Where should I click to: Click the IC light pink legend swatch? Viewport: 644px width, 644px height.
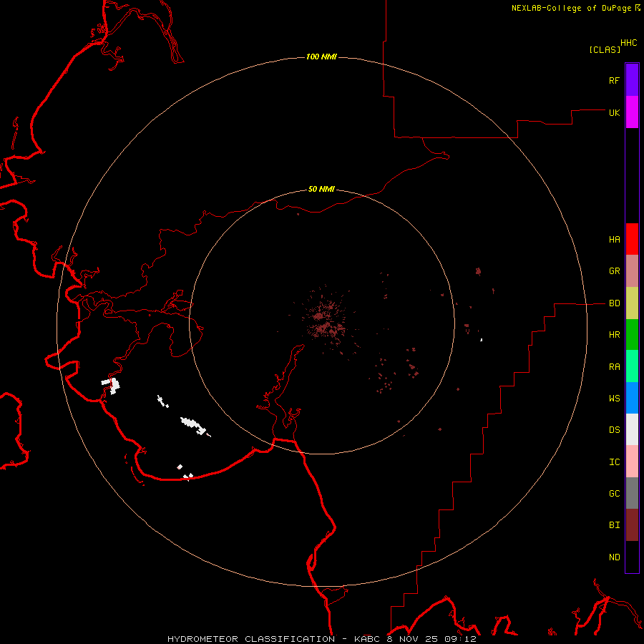click(x=632, y=462)
